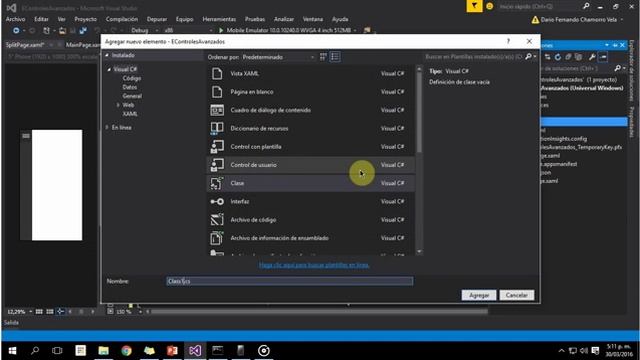Open the Compilación menu

click(122, 19)
